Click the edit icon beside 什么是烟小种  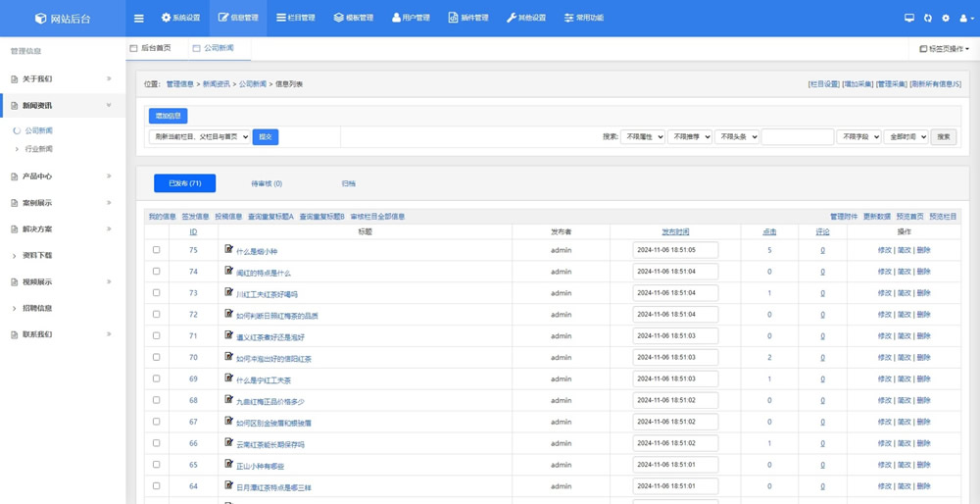click(x=228, y=250)
